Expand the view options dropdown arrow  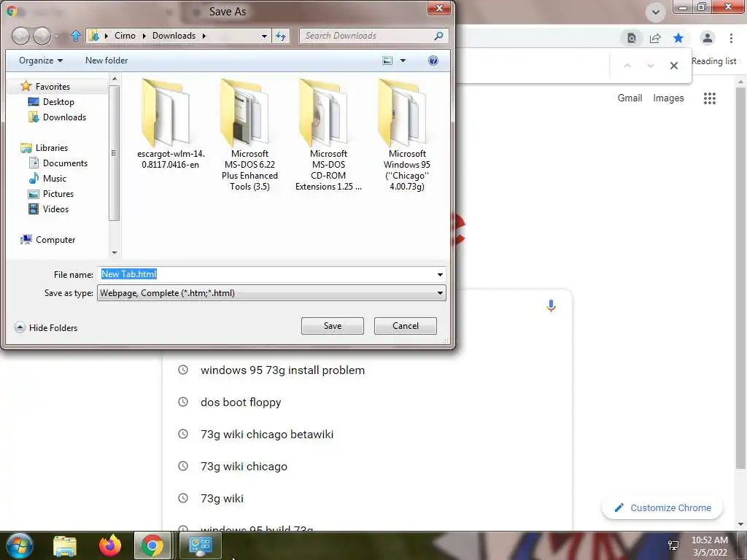click(403, 61)
